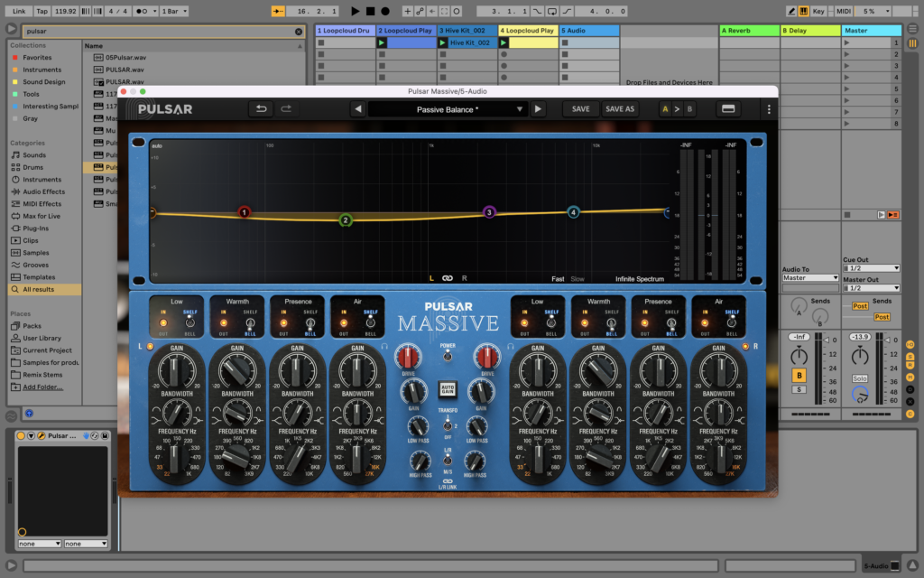Click the SAVE button in Pulsar
This screenshot has height=578, width=924.
click(x=580, y=109)
